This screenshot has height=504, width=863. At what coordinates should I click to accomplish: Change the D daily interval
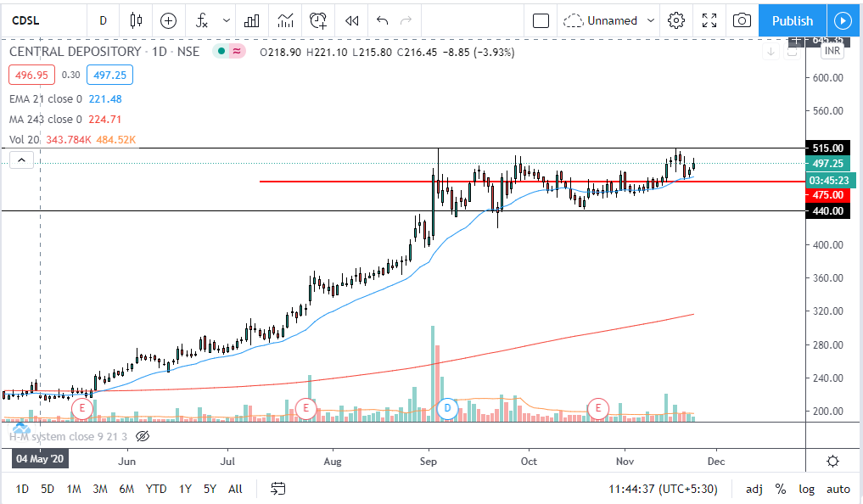pyautogui.click(x=103, y=21)
